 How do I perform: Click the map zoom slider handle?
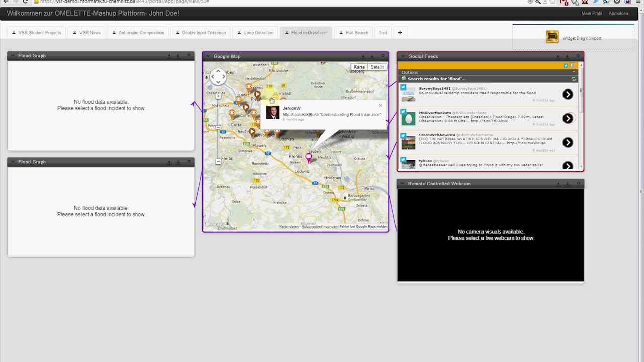(x=218, y=127)
